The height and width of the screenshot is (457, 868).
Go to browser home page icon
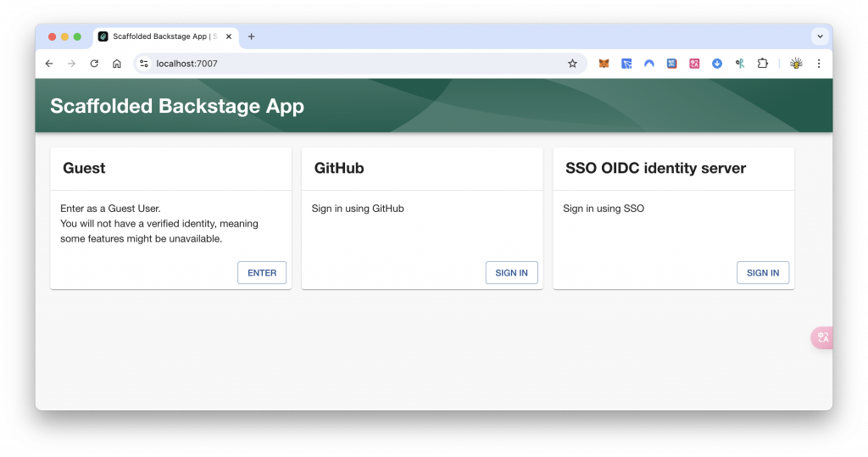(x=117, y=64)
